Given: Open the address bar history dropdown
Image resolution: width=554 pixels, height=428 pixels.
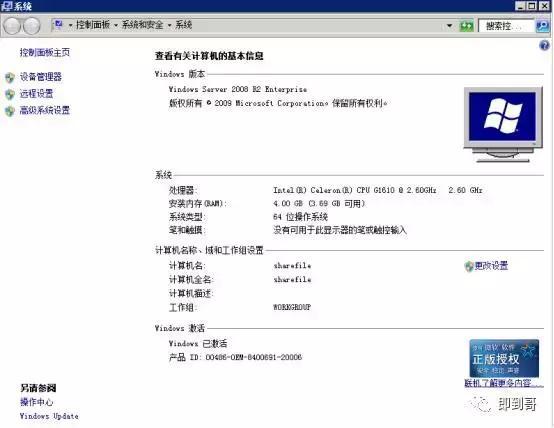Looking at the screenshot, I should (x=449, y=25).
